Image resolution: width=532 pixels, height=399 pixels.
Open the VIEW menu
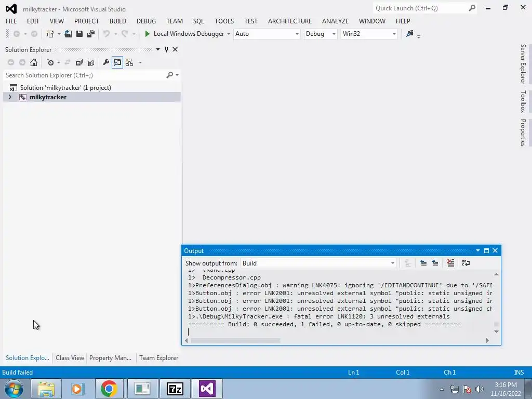coord(57,21)
